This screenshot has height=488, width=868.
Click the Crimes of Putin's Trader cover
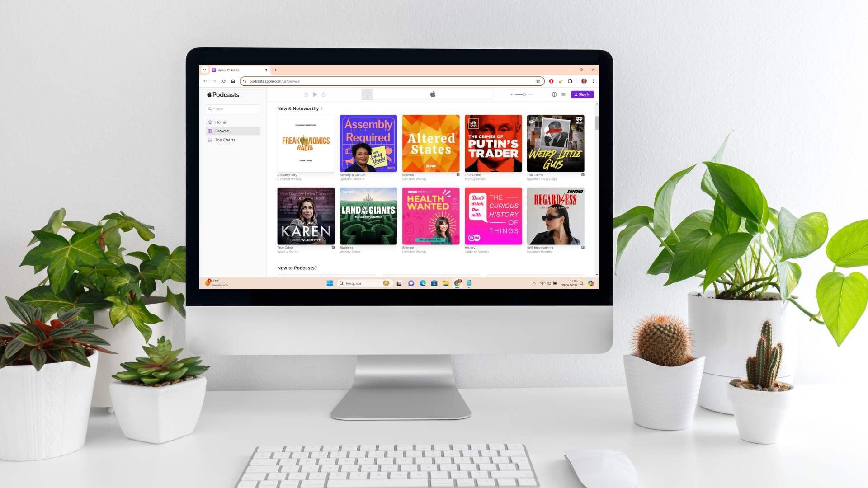click(493, 143)
